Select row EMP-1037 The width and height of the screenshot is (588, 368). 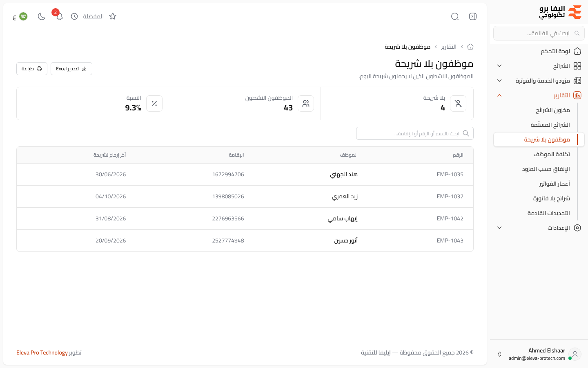coord(245,196)
